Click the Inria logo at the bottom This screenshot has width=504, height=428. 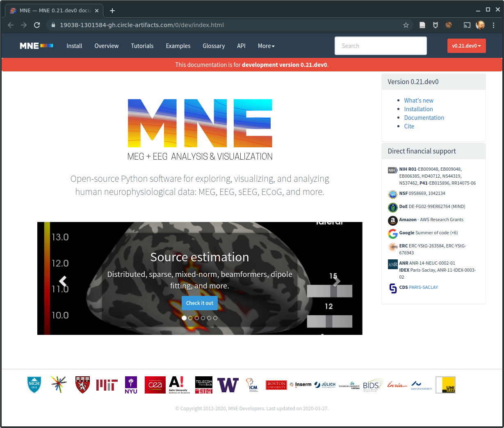pos(397,385)
